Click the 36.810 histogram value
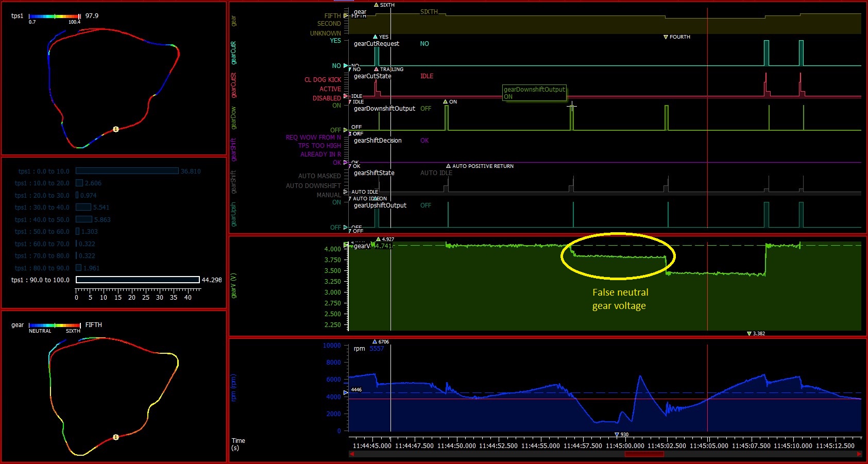Viewport: 868px width, 464px height. click(191, 171)
